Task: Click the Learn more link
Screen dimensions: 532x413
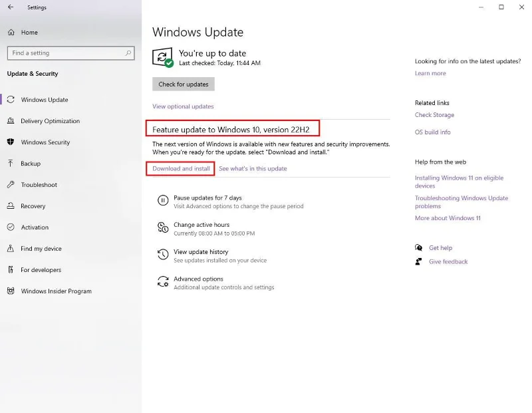Action: coord(430,73)
